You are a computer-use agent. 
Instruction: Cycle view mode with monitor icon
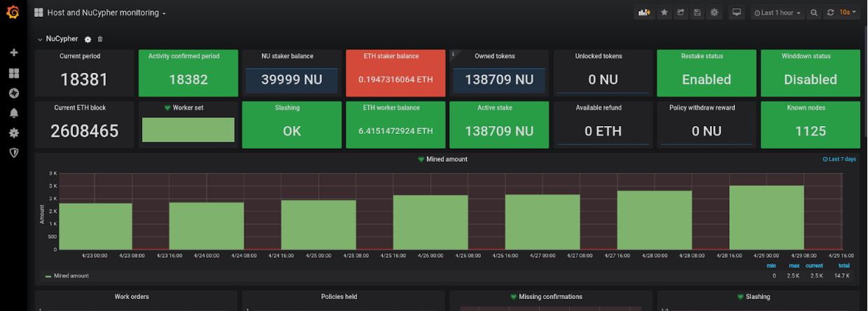[736, 13]
